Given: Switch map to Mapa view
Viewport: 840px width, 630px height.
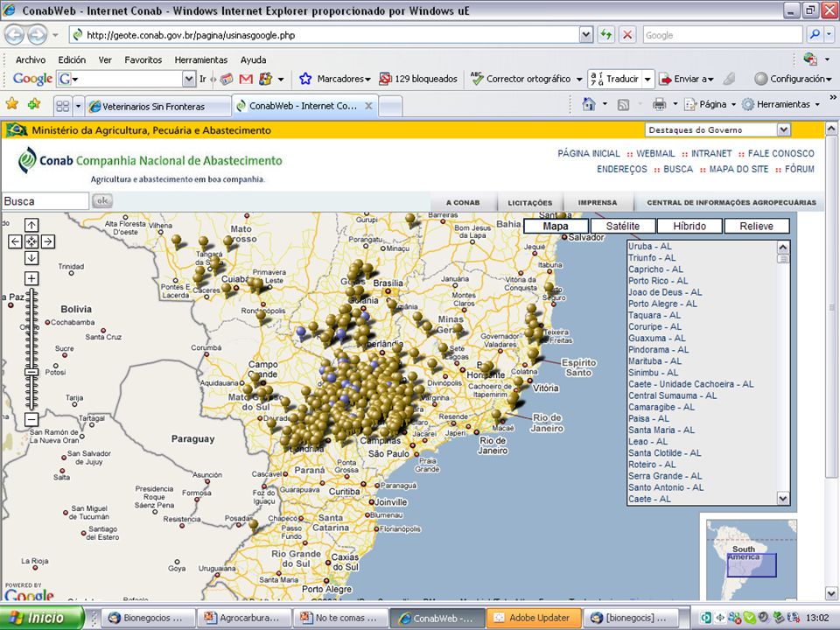Looking at the screenshot, I should pyautogui.click(x=556, y=226).
